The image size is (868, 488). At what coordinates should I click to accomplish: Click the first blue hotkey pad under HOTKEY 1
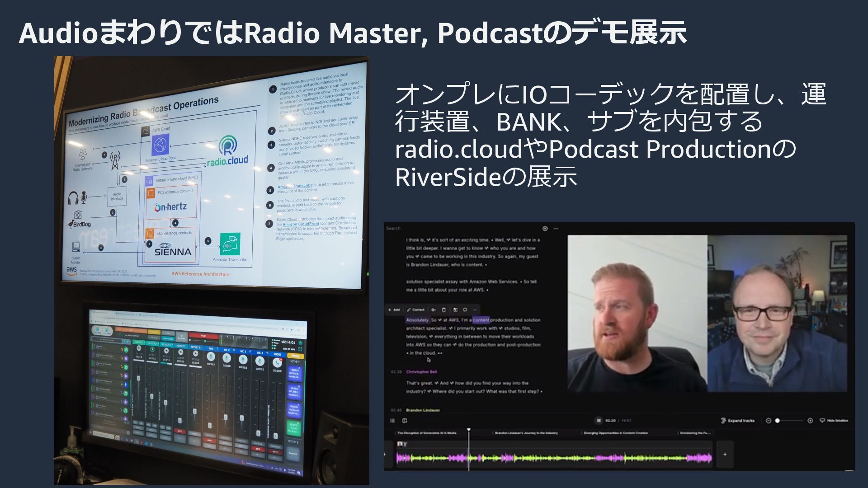tap(295, 374)
